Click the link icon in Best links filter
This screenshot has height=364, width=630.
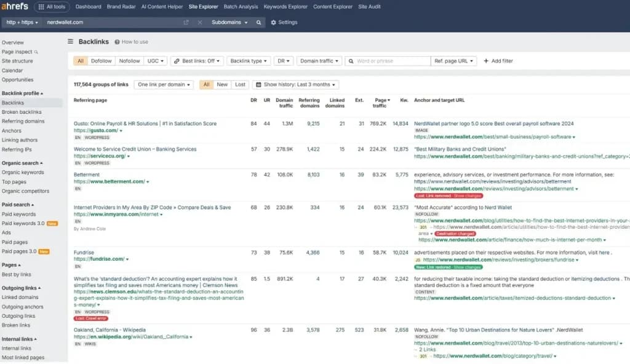[177, 61]
